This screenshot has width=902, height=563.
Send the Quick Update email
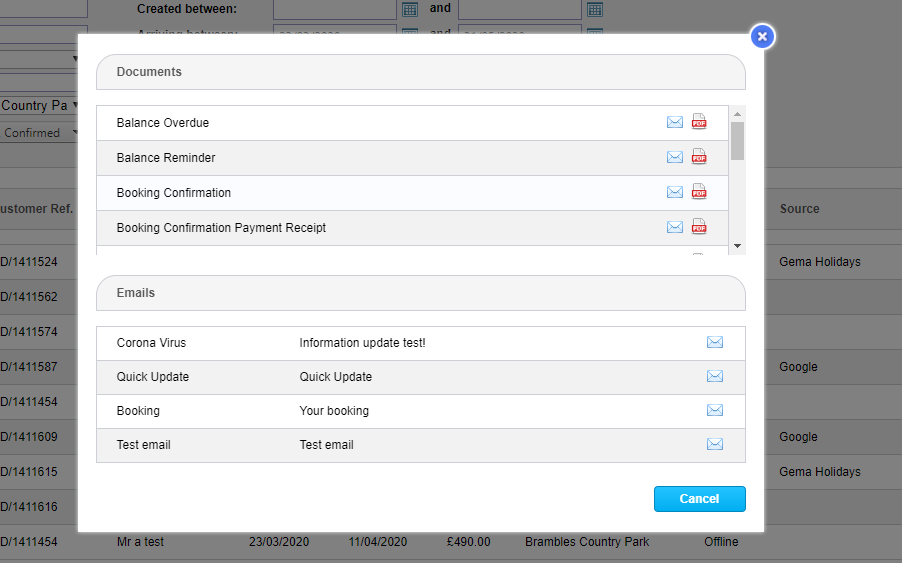(x=715, y=377)
